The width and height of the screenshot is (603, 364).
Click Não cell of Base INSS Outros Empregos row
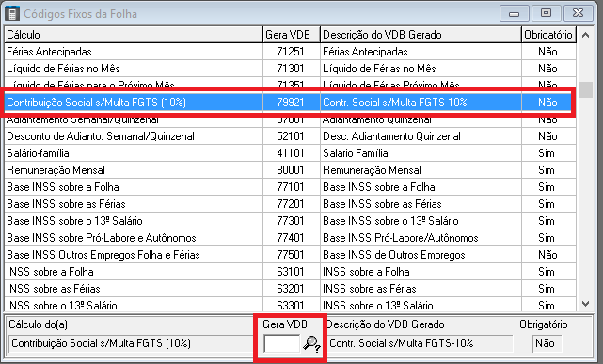548,255
